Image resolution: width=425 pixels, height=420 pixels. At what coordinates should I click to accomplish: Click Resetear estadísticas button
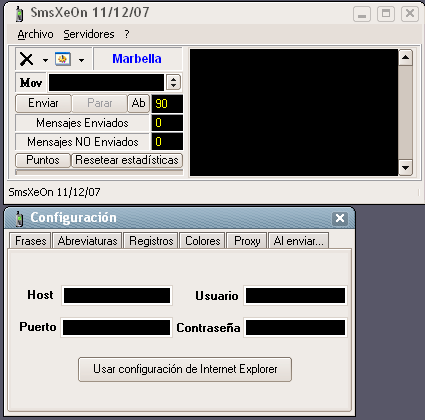coord(127,160)
